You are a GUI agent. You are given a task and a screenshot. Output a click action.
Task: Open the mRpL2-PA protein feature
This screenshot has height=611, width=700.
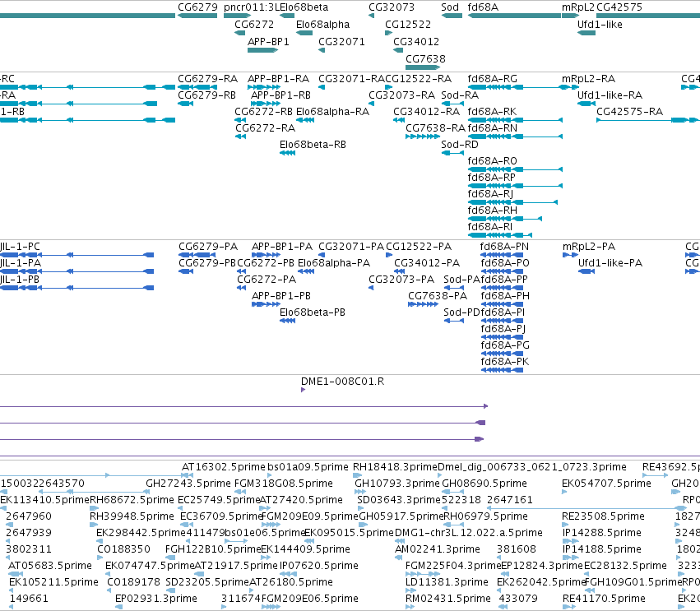coord(571,255)
